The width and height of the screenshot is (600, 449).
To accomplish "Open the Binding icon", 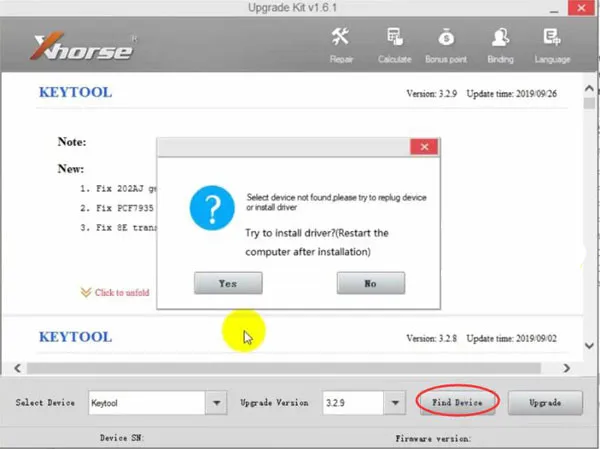I will (x=500, y=45).
